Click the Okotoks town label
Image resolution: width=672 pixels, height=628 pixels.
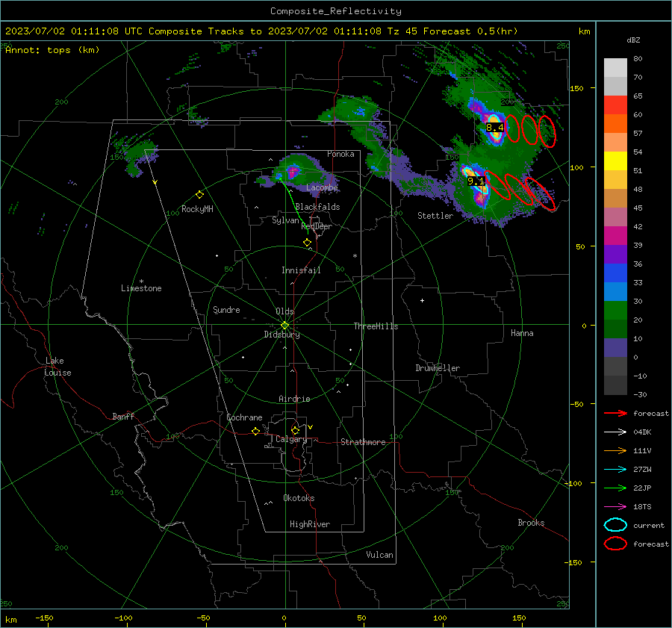(x=299, y=498)
